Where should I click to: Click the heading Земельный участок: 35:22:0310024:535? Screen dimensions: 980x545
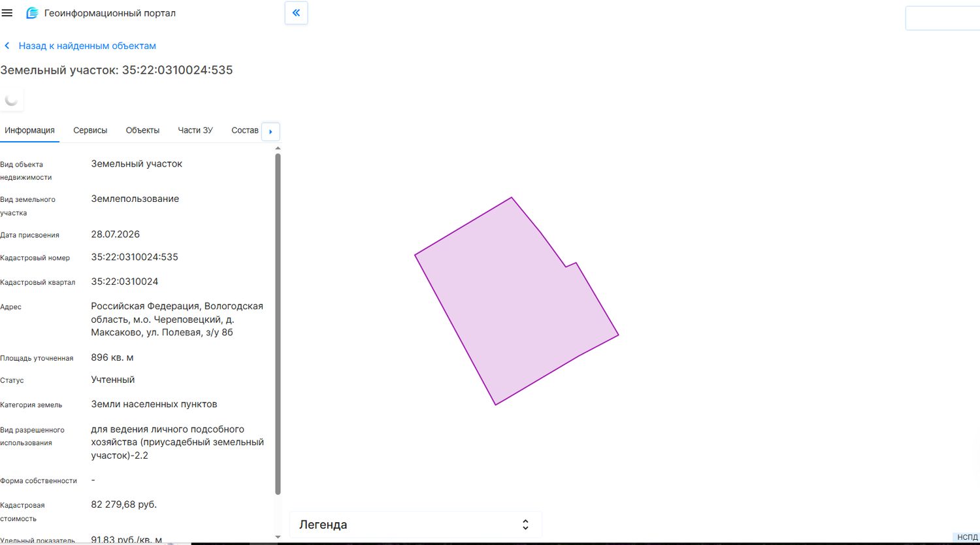point(116,70)
